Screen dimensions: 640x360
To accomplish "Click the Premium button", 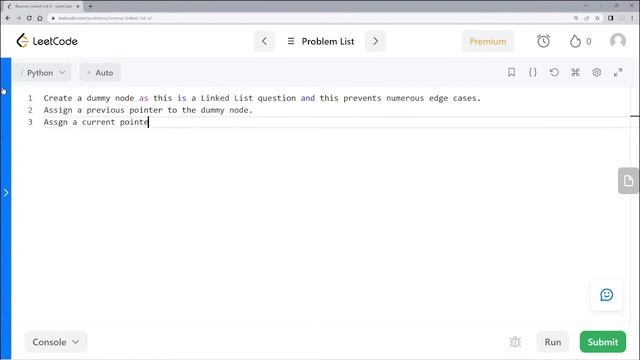I will pos(488,41).
